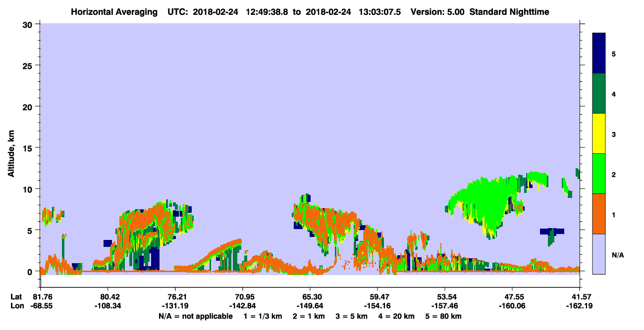The width and height of the screenshot is (644, 330).
Task: Click the start time '12:49:38.8'
Action: point(267,11)
